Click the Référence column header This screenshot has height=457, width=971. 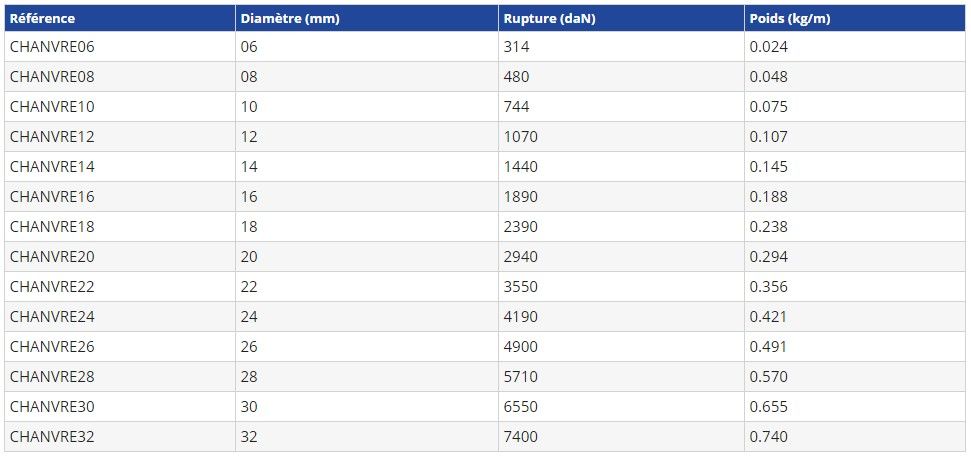coord(42,18)
